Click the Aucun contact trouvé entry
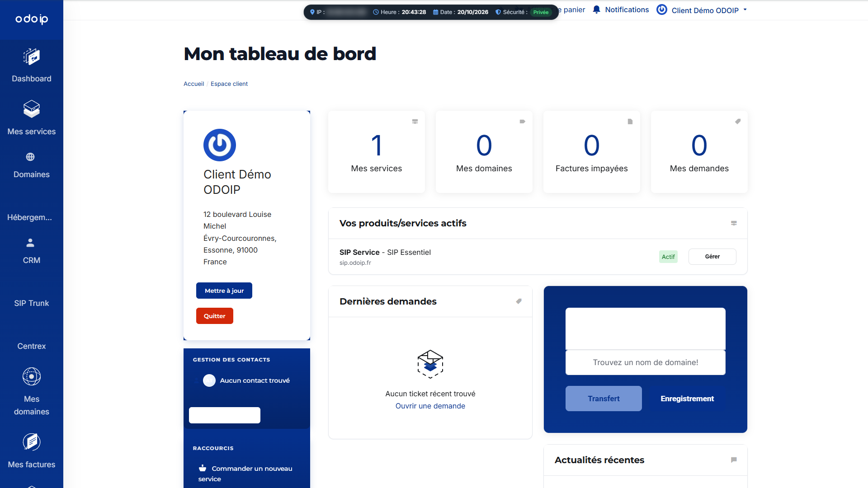The width and height of the screenshot is (868, 488). 255,380
